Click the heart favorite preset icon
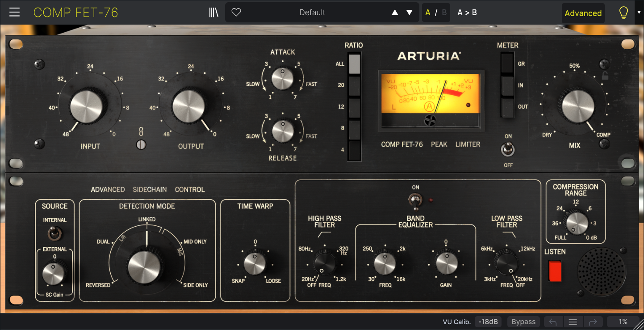 [x=236, y=13]
